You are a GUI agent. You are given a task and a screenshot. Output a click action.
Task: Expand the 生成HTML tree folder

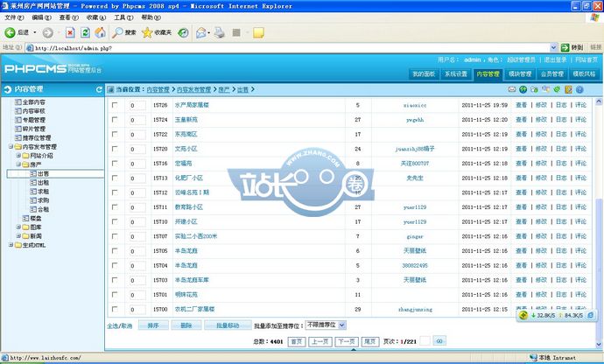click(x=11, y=245)
